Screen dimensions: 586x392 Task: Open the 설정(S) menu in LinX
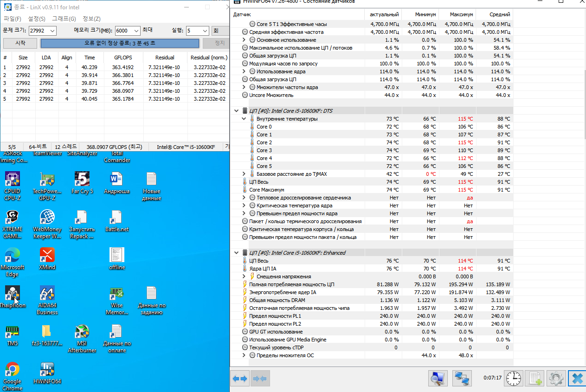click(x=37, y=19)
